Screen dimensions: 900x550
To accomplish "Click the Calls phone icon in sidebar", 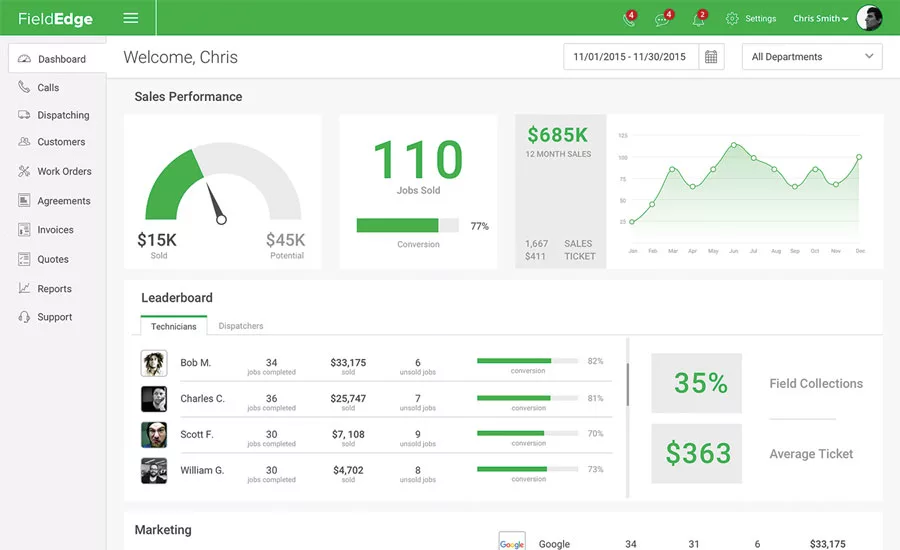I will click(x=24, y=87).
